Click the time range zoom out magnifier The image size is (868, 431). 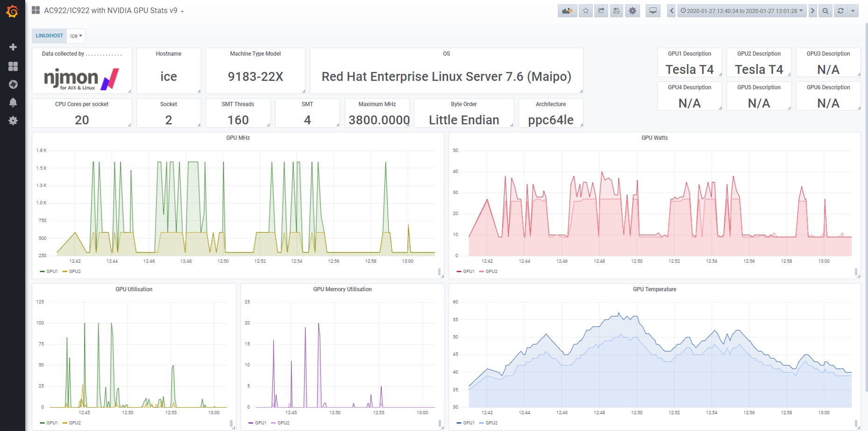point(825,11)
